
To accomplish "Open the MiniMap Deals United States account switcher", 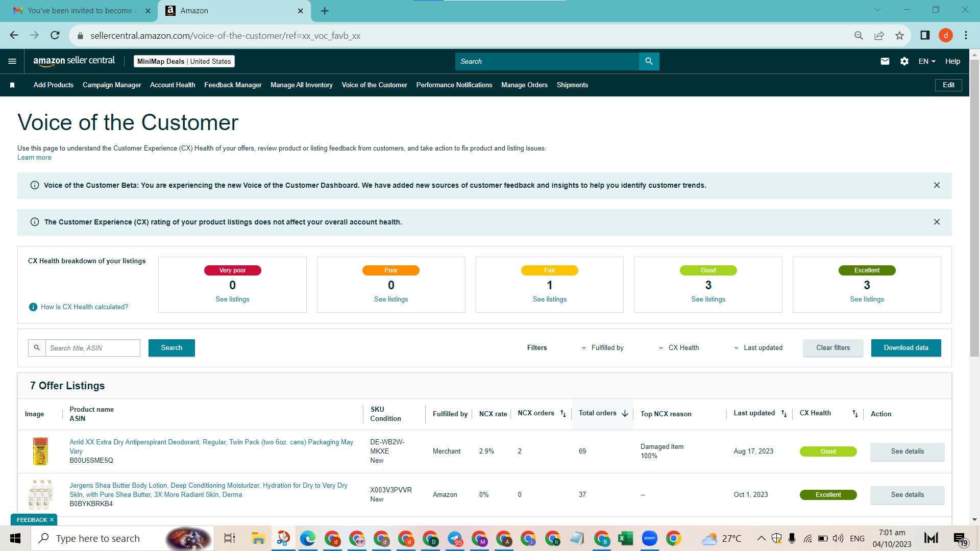I will (x=184, y=61).
